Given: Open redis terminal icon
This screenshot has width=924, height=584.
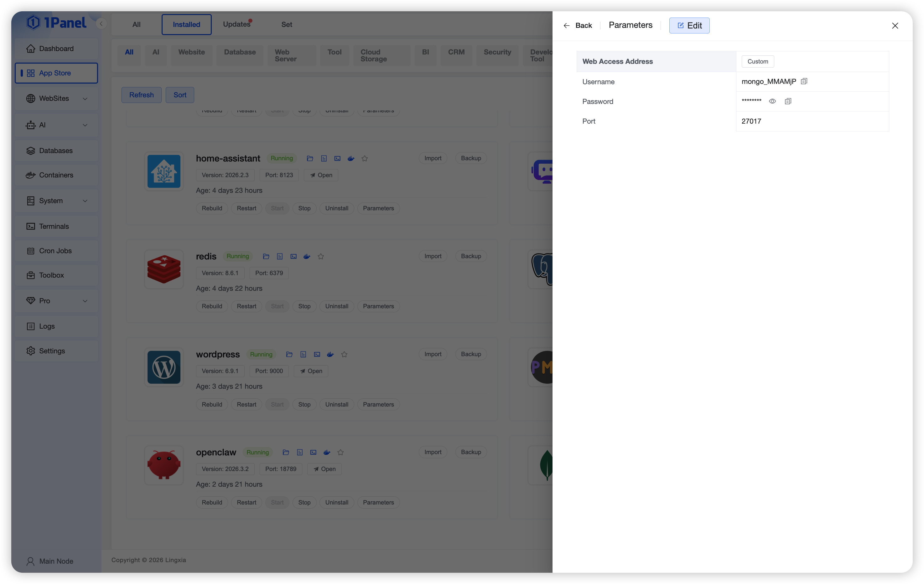Looking at the screenshot, I should coord(293,257).
